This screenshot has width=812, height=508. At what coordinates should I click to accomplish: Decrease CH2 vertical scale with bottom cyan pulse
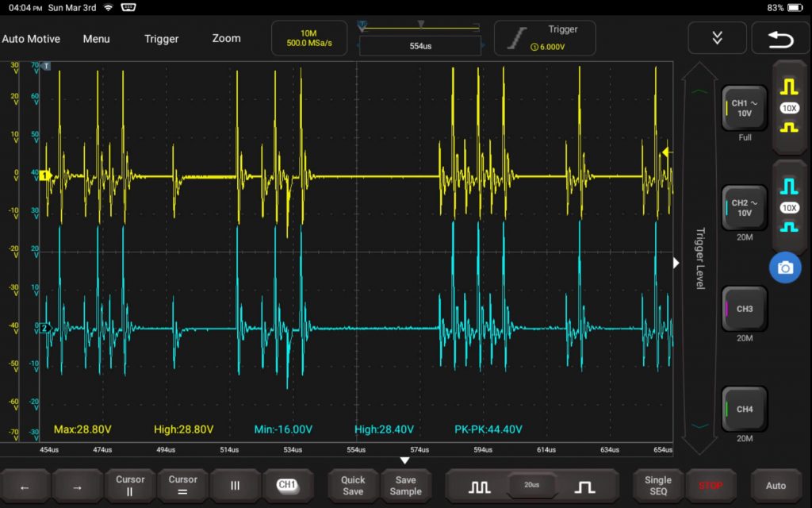(788, 227)
